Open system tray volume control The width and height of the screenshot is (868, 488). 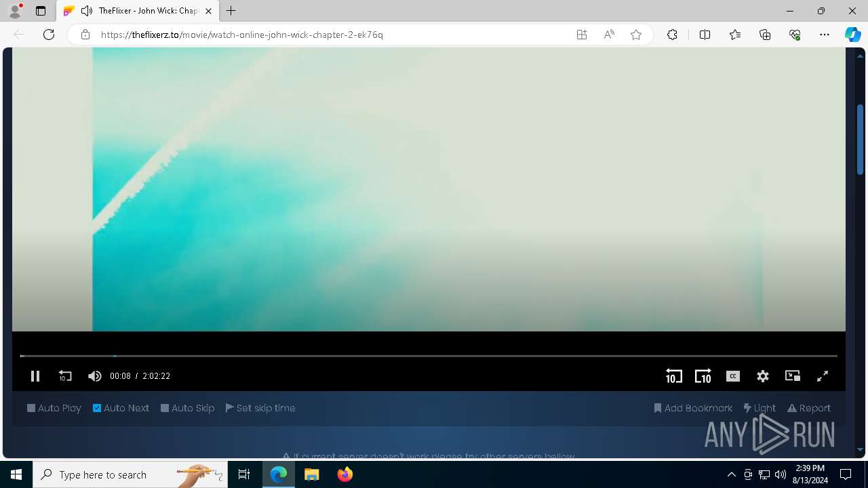point(781,474)
